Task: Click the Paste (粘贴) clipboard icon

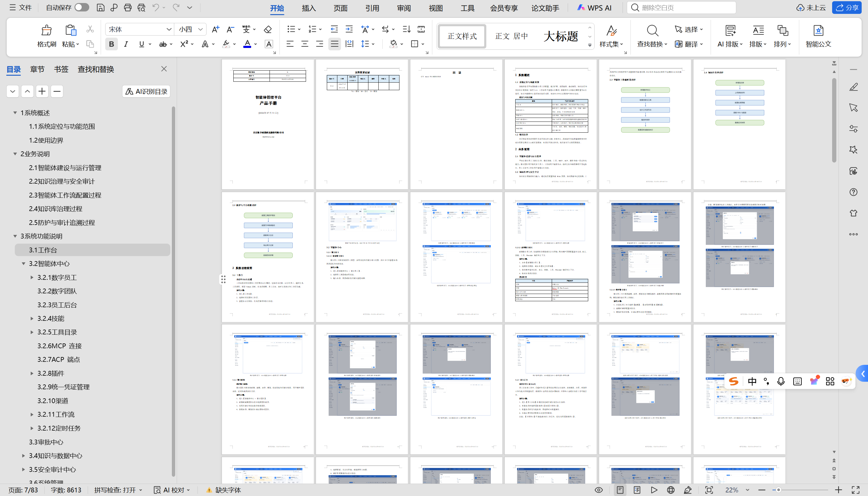Action: pos(71,30)
